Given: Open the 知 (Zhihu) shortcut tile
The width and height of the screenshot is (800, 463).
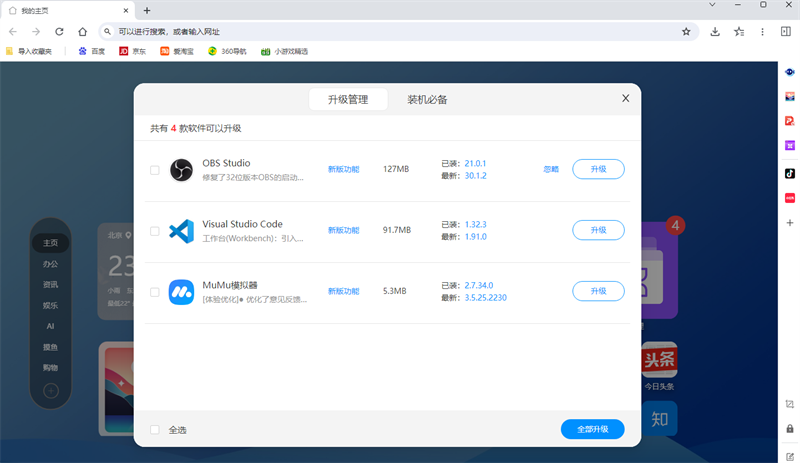Looking at the screenshot, I should [659, 419].
